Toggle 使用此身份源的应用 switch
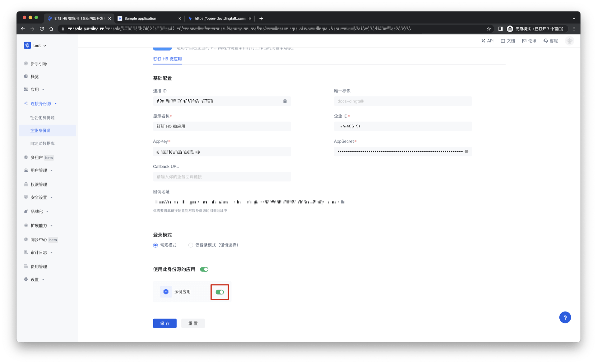 (204, 269)
